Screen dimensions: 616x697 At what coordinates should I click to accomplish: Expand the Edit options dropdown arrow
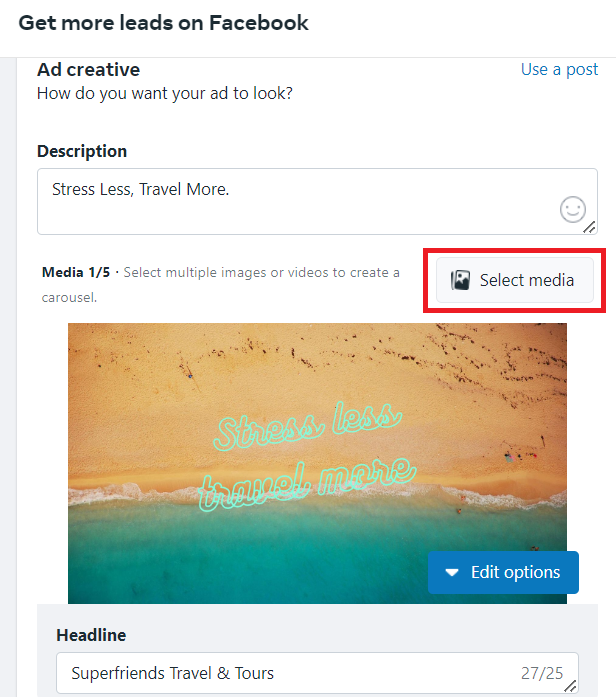pyautogui.click(x=452, y=573)
